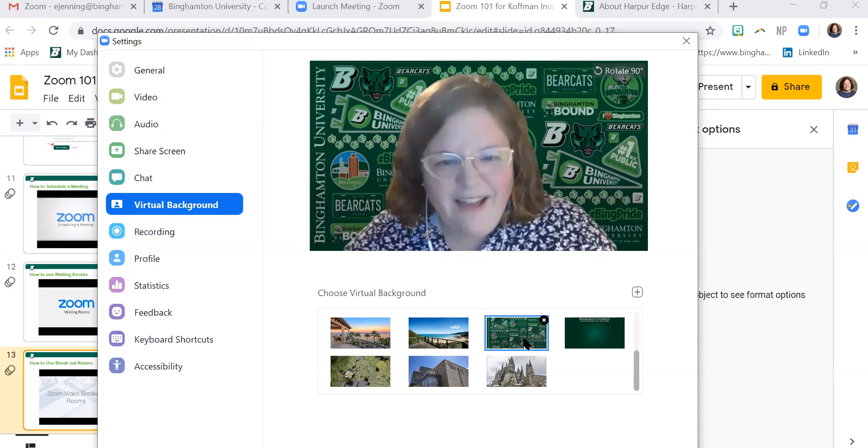Select slide 11 How to Schedule a Meeting

[x=61, y=214]
